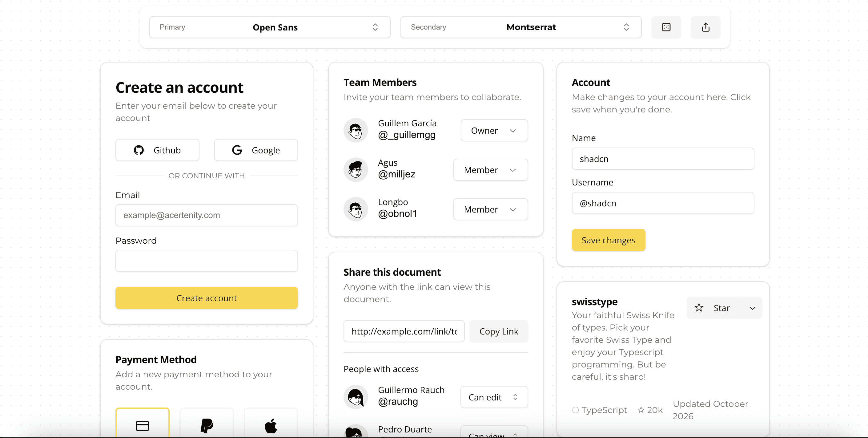Select the credit card payment option

pos(142,425)
